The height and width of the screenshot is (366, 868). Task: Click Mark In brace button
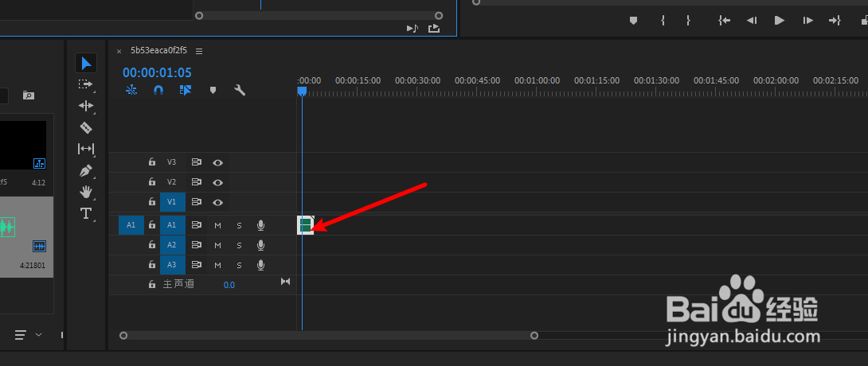[x=663, y=21]
